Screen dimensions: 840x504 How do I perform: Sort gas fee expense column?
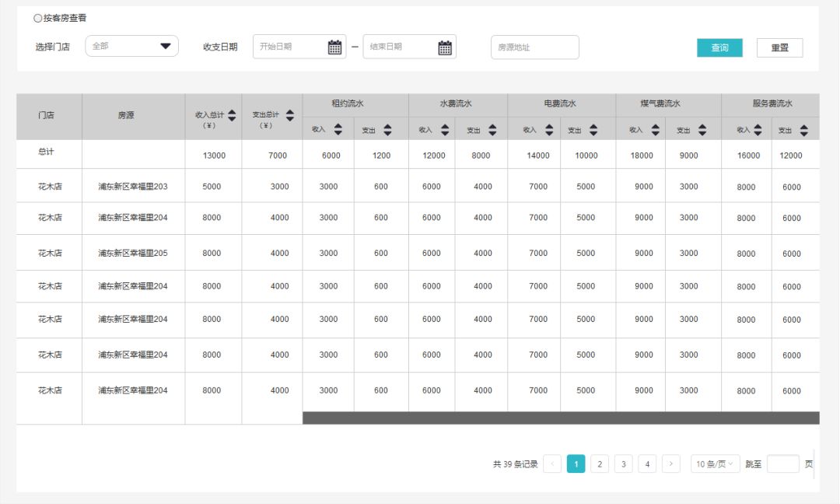(x=702, y=130)
